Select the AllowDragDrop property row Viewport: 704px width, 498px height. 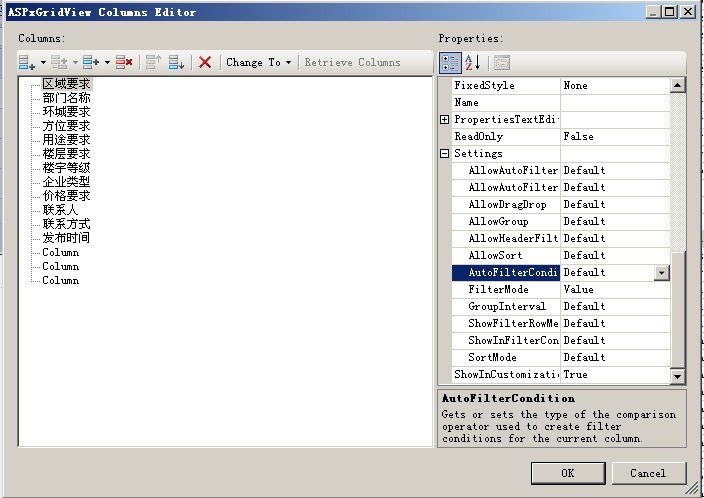click(561, 204)
